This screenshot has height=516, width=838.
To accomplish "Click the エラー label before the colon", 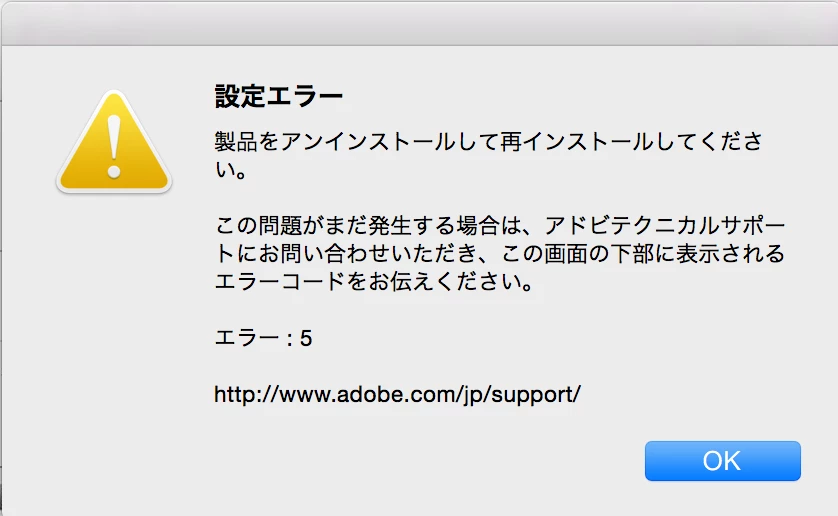I will click(x=246, y=338).
